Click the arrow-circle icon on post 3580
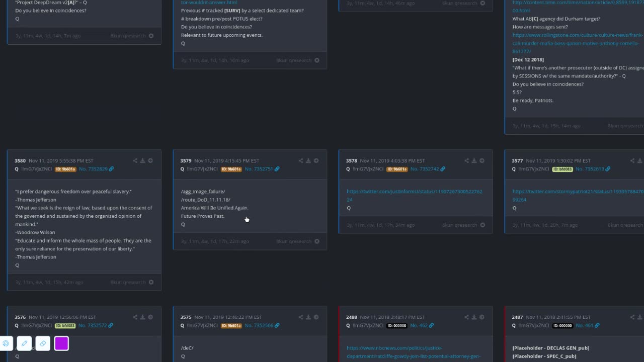Image resolution: width=644 pixels, height=362 pixels. pos(150,161)
